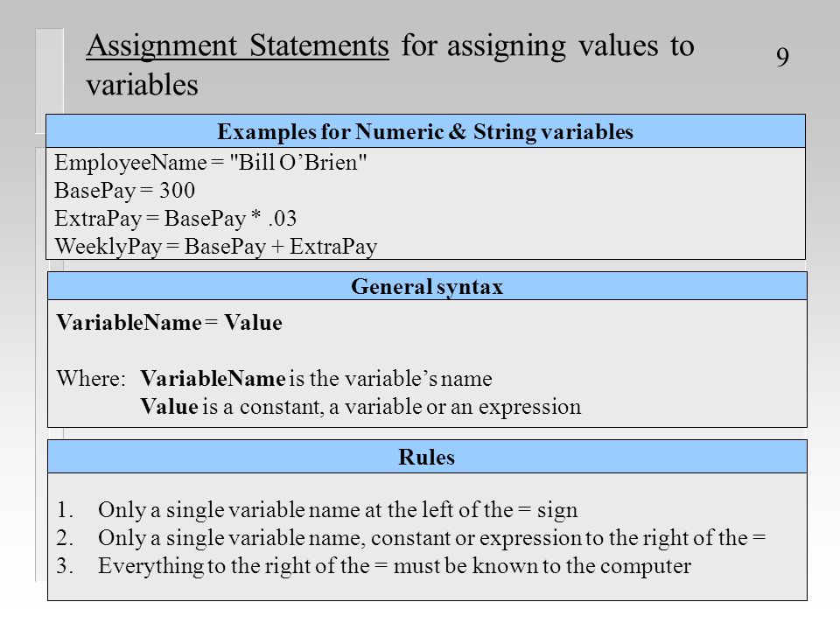The height and width of the screenshot is (630, 840).
Task: Click the General syntax header bar
Action: coord(427,286)
